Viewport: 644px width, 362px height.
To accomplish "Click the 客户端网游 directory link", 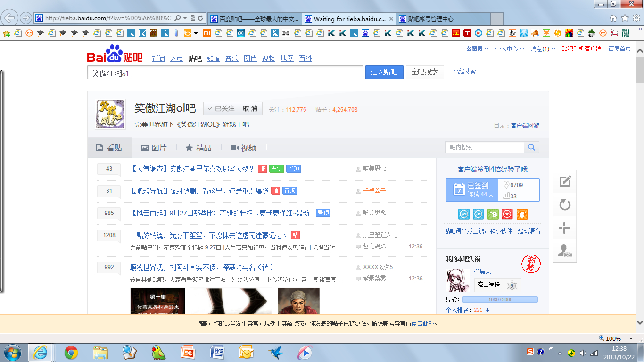I will click(x=525, y=126).
